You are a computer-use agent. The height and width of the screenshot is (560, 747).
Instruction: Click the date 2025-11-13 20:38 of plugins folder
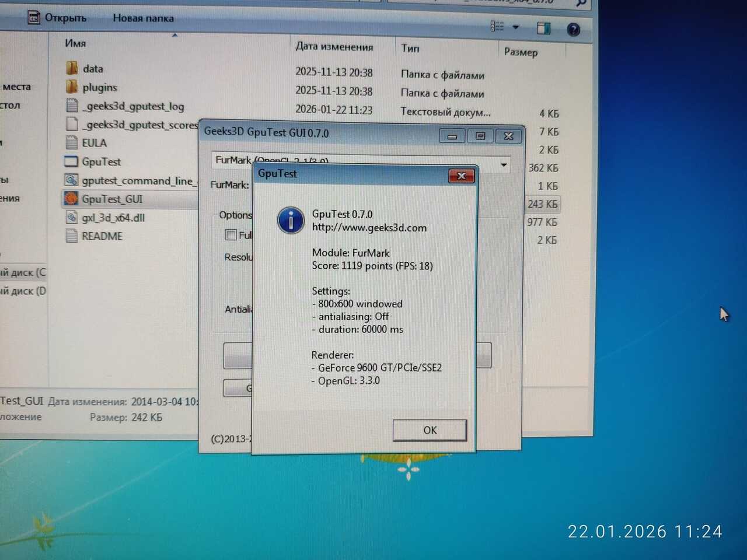(334, 91)
